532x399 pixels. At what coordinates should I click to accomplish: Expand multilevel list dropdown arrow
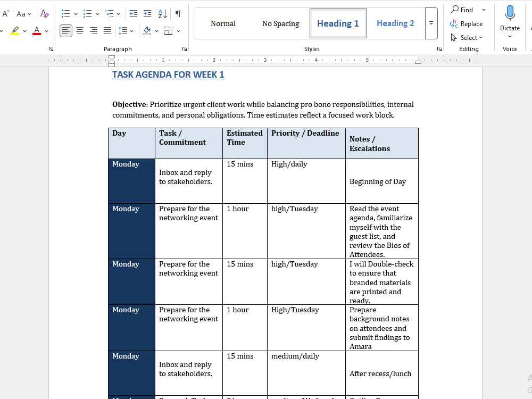(x=119, y=14)
